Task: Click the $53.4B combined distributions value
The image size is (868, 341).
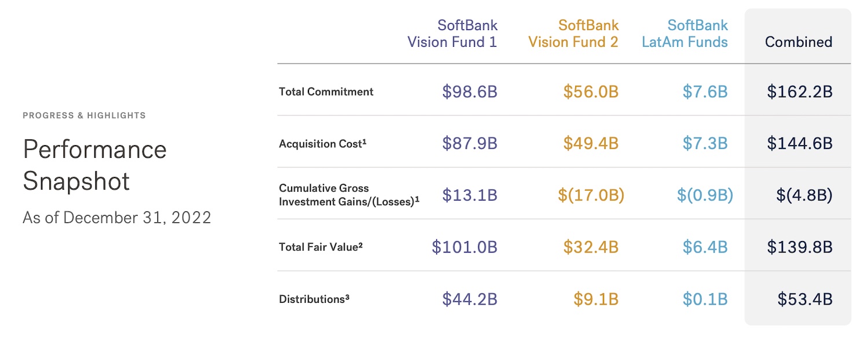Action: coord(804,299)
